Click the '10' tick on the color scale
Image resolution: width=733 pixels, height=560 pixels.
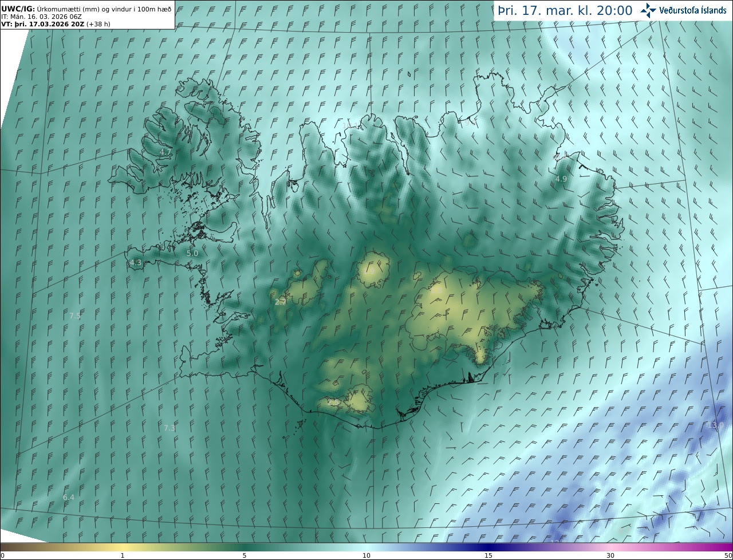(366, 555)
